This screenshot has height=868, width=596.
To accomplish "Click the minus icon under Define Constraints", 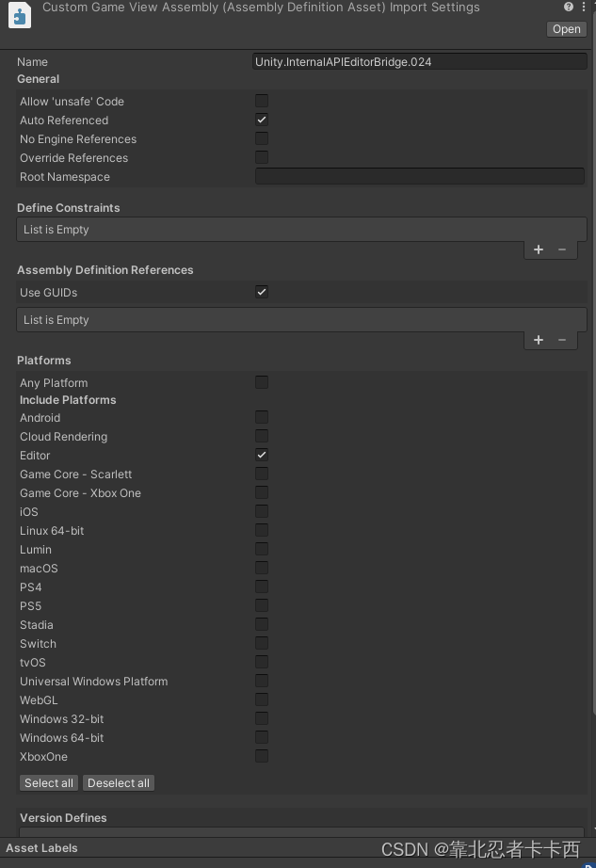I will [562, 249].
